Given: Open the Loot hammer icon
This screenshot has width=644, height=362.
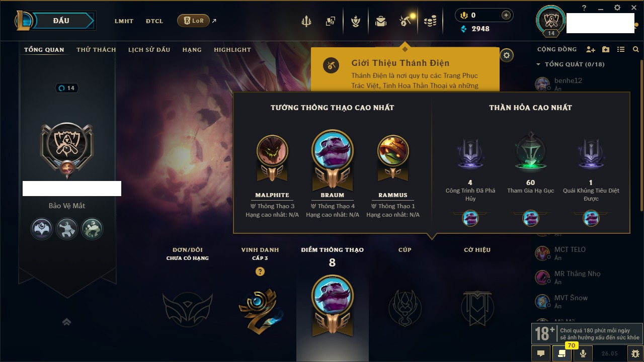Looking at the screenshot, I should click(x=406, y=20).
